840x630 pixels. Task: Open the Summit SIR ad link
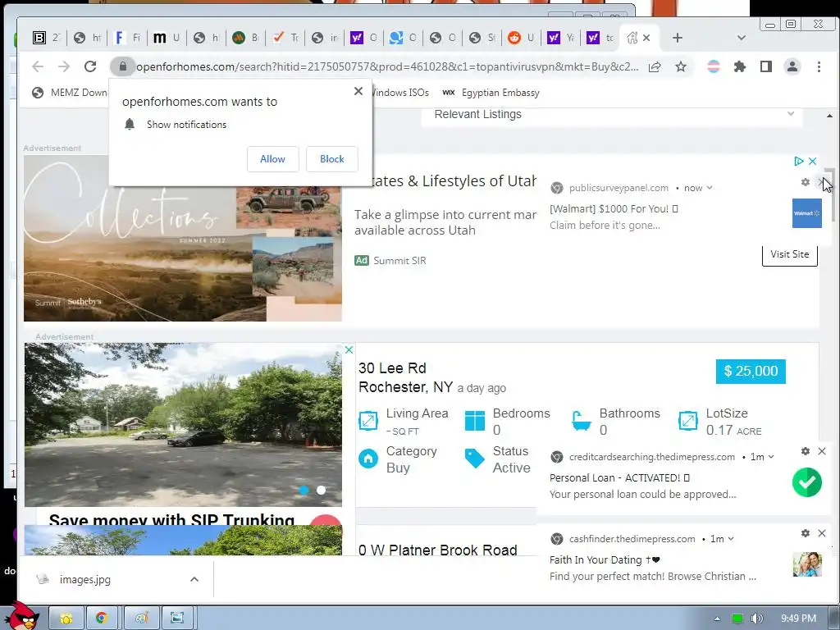point(399,260)
